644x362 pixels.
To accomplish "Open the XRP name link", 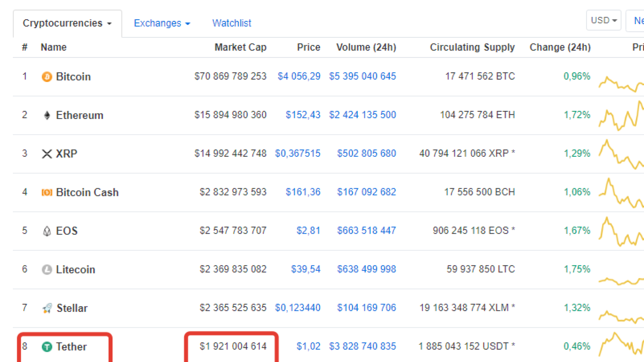I will pyautogui.click(x=66, y=154).
